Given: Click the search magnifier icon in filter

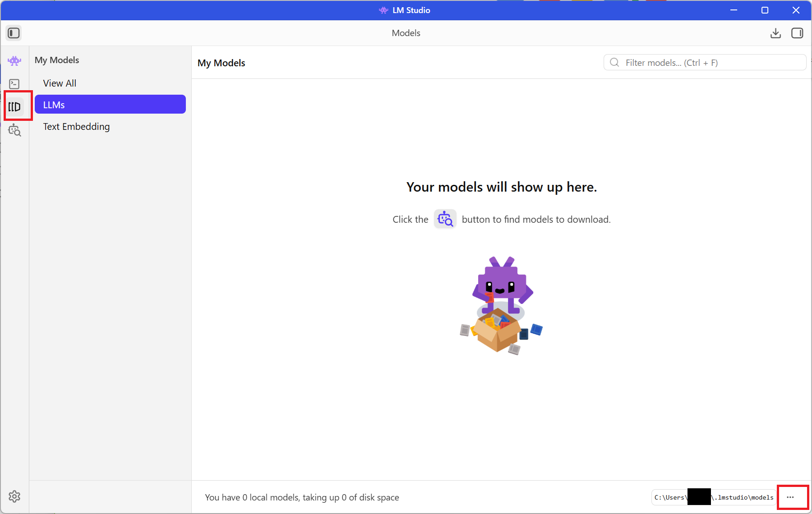Looking at the screenshot, I should (614, 63).
